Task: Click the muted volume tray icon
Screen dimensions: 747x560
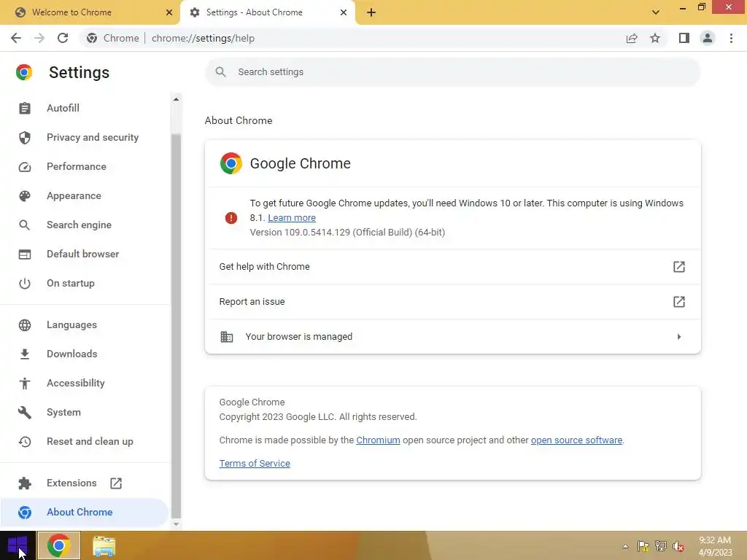Action: click(678, 546)
